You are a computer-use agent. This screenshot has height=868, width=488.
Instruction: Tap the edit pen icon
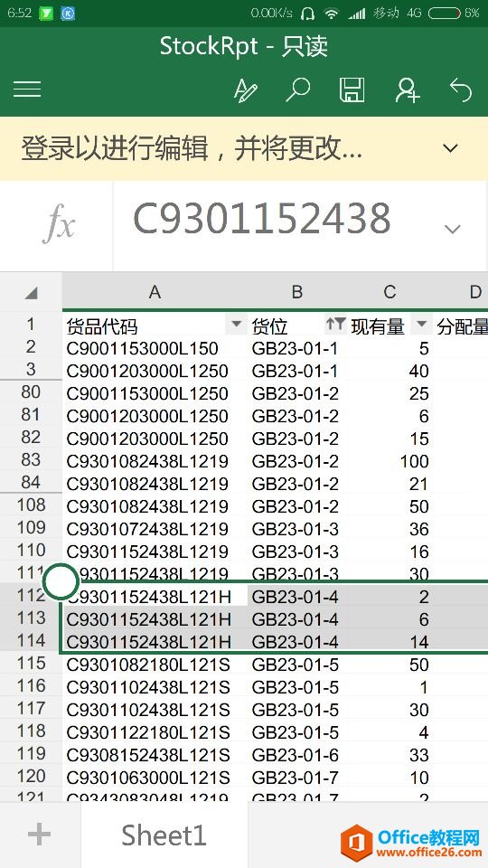click(245, 90)
